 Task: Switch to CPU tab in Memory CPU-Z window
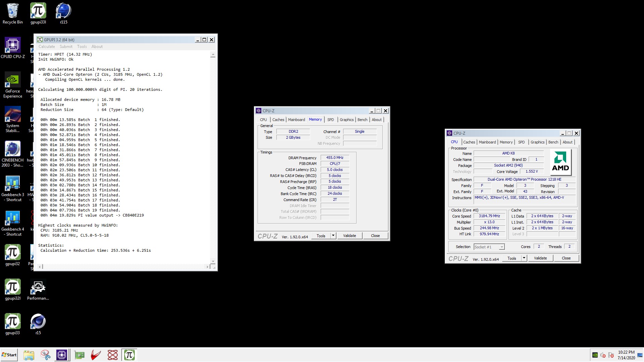click(264, 120)
